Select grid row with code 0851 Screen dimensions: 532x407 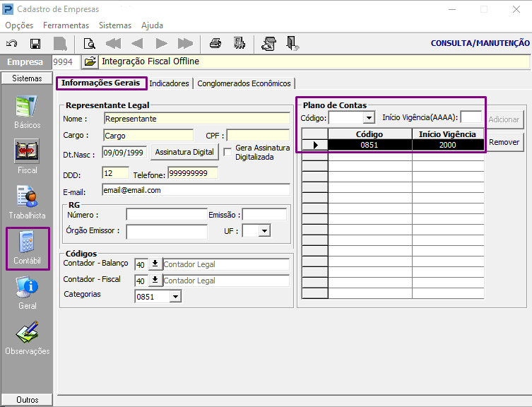coord(393,145)
